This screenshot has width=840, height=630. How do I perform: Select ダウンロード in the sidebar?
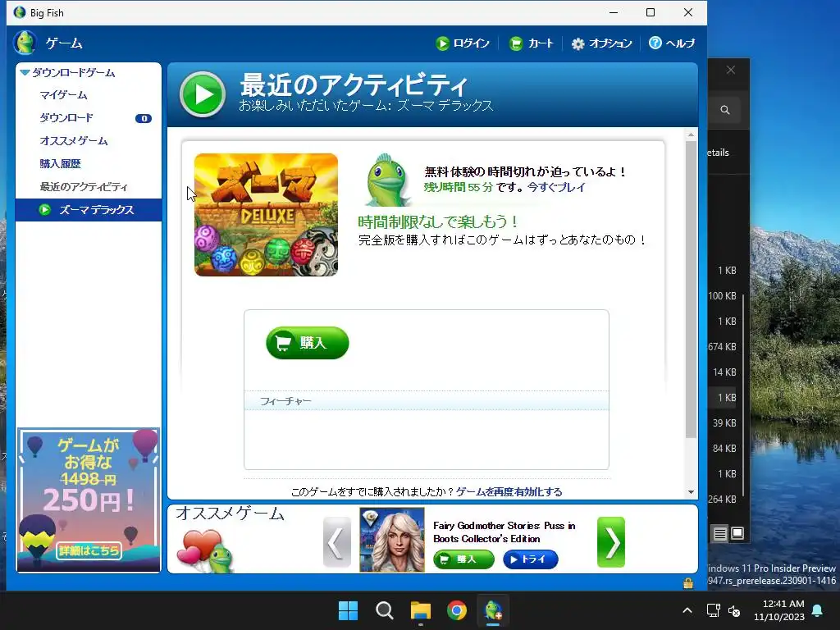pyautogui.click(x=66, y=118)
